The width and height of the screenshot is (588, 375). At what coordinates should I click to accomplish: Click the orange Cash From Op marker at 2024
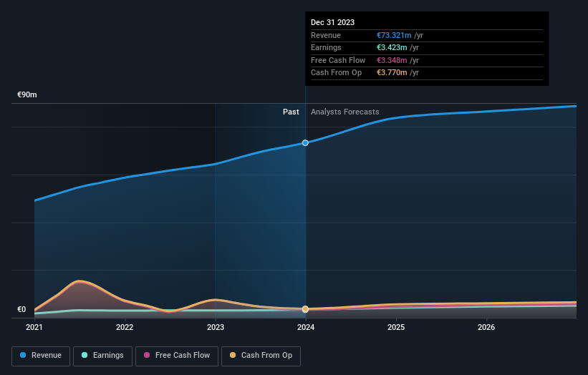coord(305,309)
